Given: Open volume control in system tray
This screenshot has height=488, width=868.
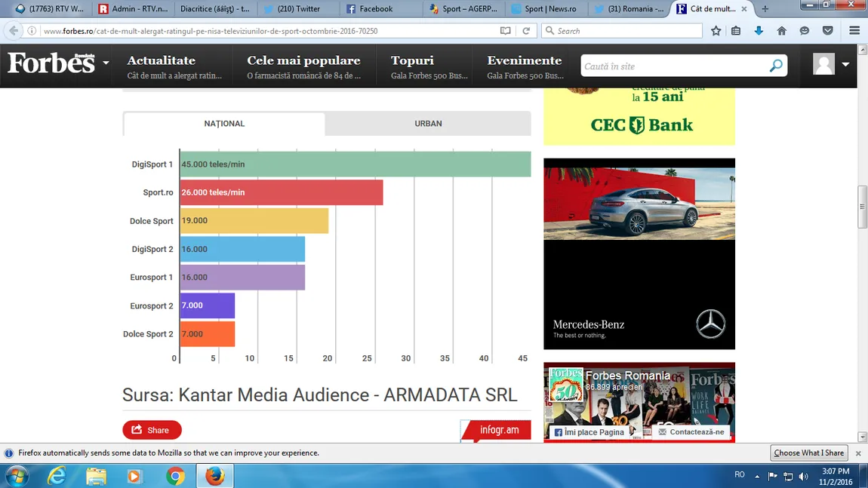Looking at the screenshot, I should pos(804,477).
